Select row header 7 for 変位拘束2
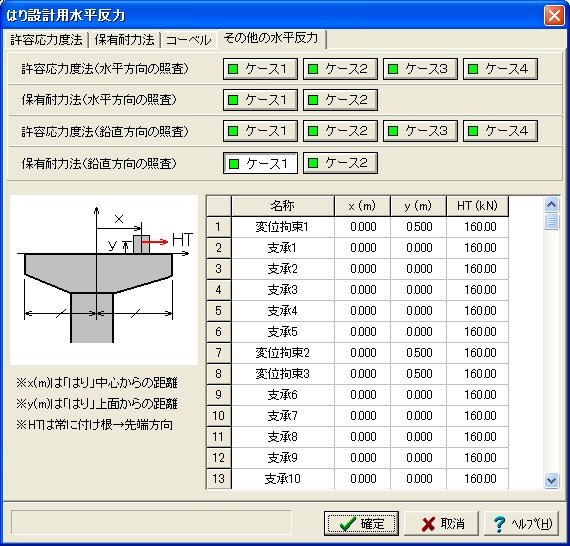Viewport: 570px width, 546px height. click(218, 353)
